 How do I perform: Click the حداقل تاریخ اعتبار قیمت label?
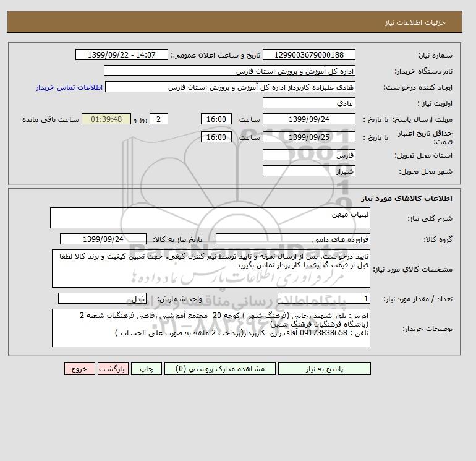click(425, 137)
